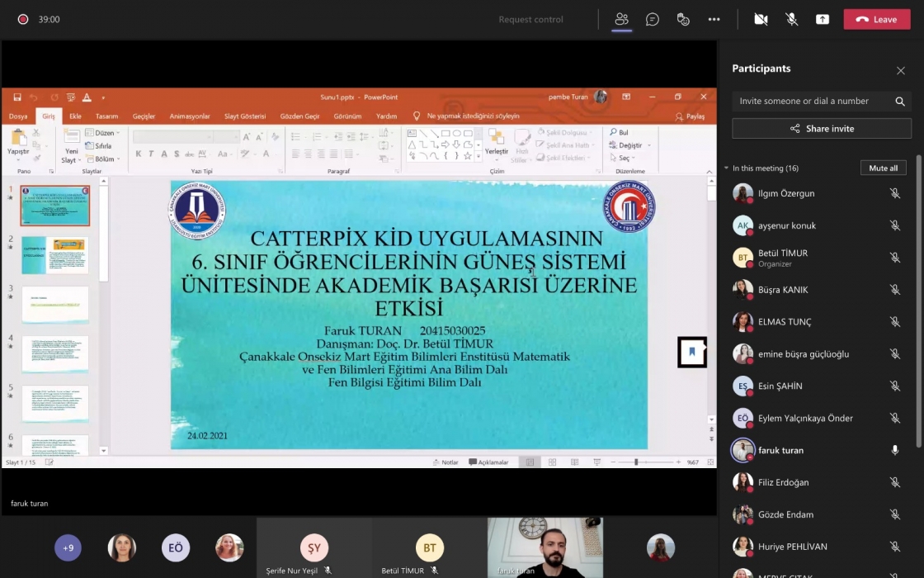The height and width of the screenshot is (578, 924).
Task: Click faruk turan's microphone icon
Action: point(894,451)
